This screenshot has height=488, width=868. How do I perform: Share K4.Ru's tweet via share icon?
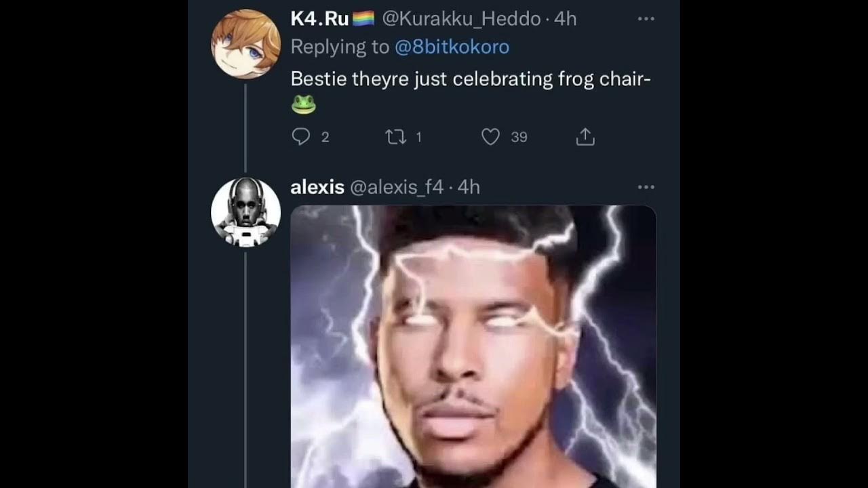pos(585,137)
